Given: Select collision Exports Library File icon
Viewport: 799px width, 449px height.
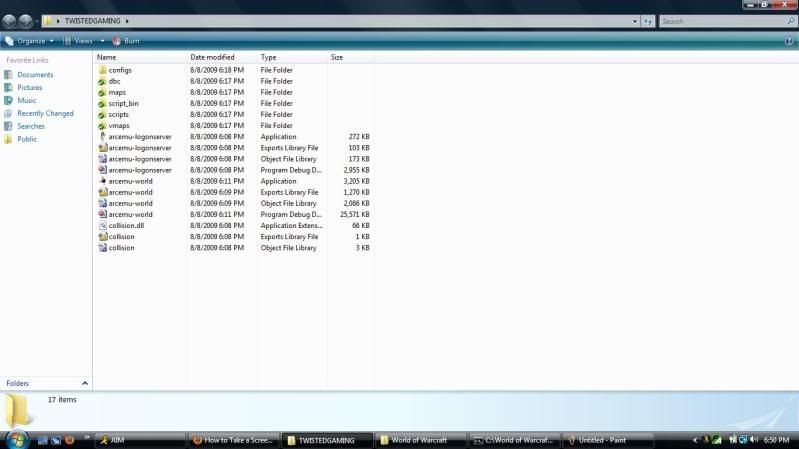Looking at the screenshot, I should click(102, 236).
